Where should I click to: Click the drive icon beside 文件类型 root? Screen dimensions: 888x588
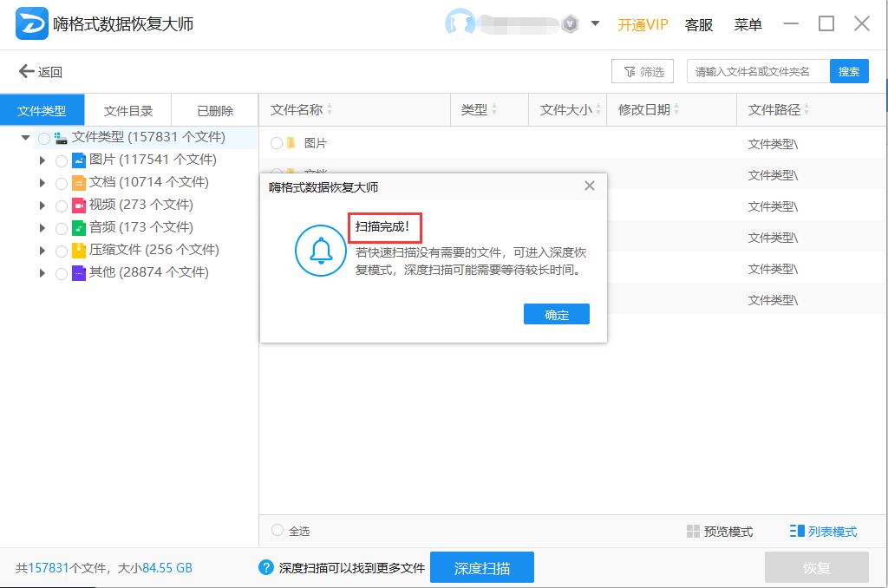click(61, 138)
